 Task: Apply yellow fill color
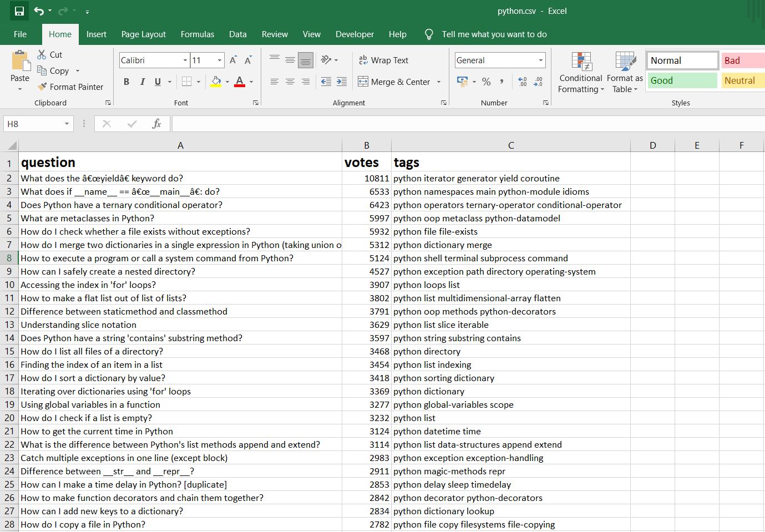(x=216, y=82)
